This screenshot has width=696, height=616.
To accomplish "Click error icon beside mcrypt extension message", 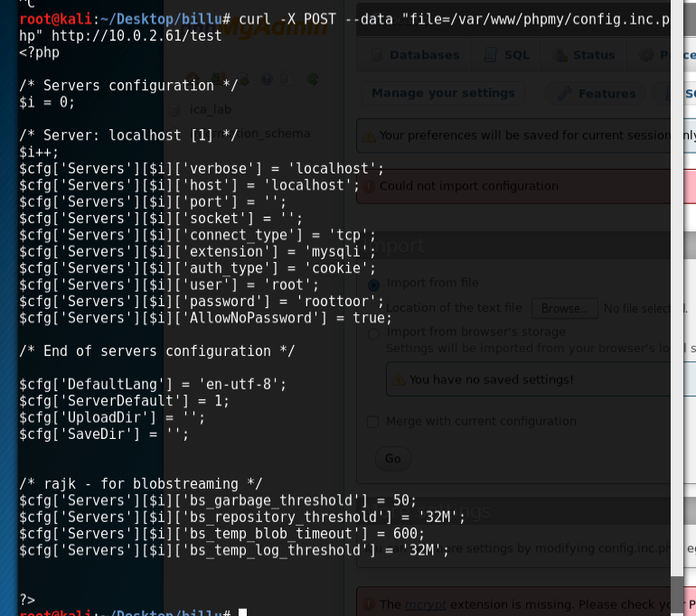I will (369, 604).
